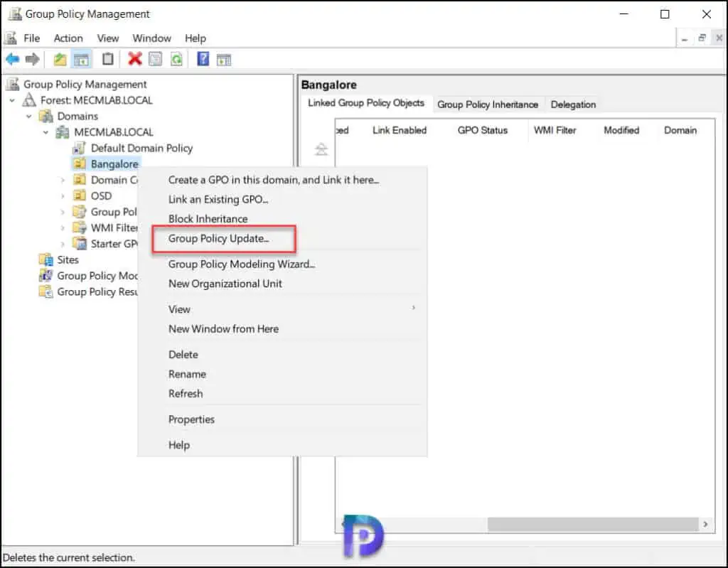The height and width of the screenshot is (568, 728).
Task: Expand the WMI Filters node
Action: point(63,228)
